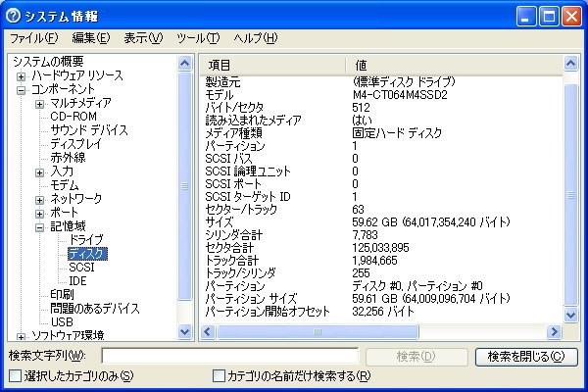Click the ディスク #0, パーティション #0 value

point(417,286)
